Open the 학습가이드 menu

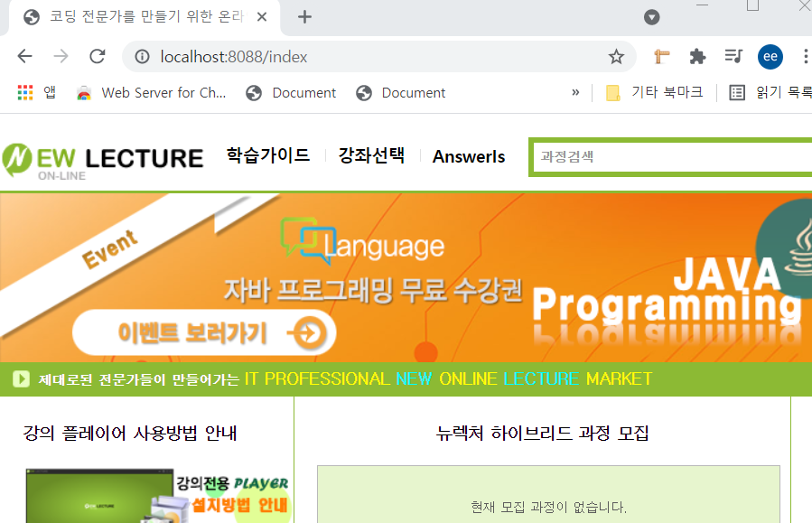tap(268, 155)
